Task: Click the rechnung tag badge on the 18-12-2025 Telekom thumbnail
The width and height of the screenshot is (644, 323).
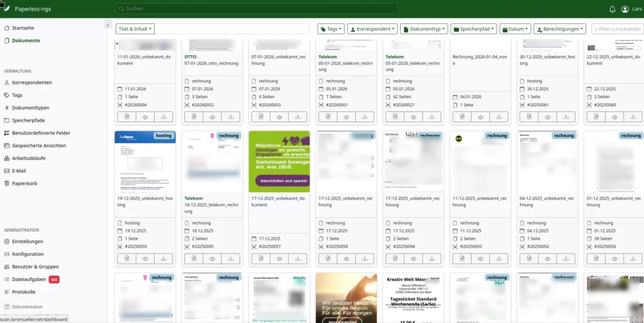Action: pos(229,135)
